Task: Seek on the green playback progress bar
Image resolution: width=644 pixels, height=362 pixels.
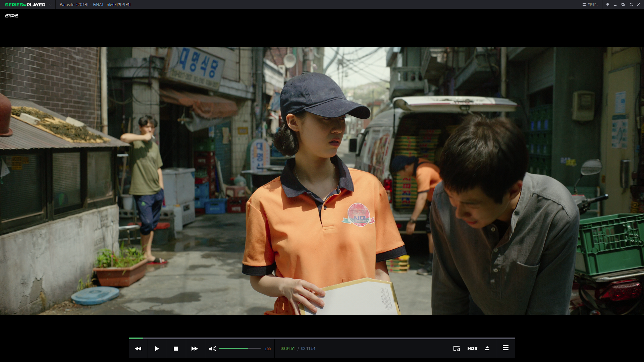Action: click(x=322, y=339)
